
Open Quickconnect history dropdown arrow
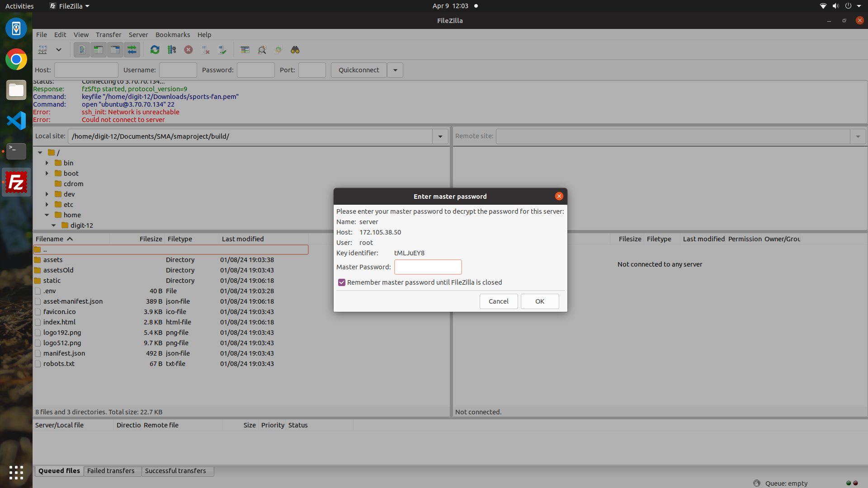(395, 70)
